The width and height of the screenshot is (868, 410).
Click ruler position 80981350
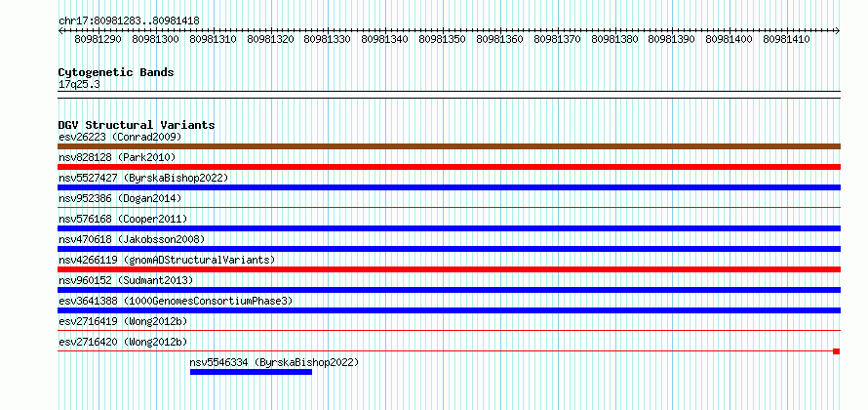[443, 39]
